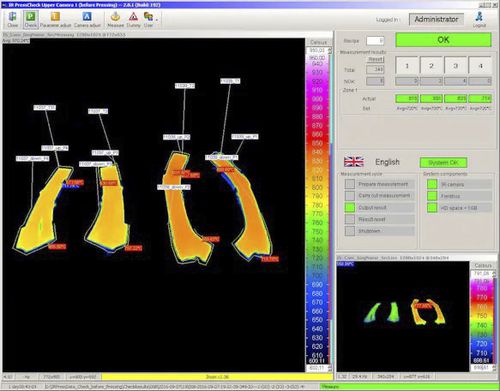The image size is (500, 391).
Task: Select measurement result box 2
Action: tap(431, 66)
